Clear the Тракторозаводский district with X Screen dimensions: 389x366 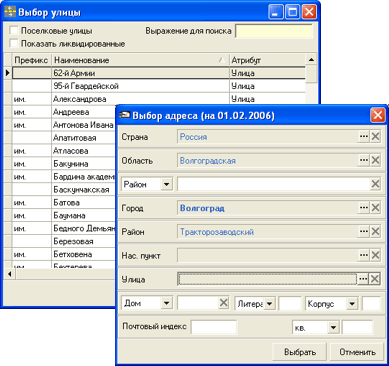[x=375, y=232]
